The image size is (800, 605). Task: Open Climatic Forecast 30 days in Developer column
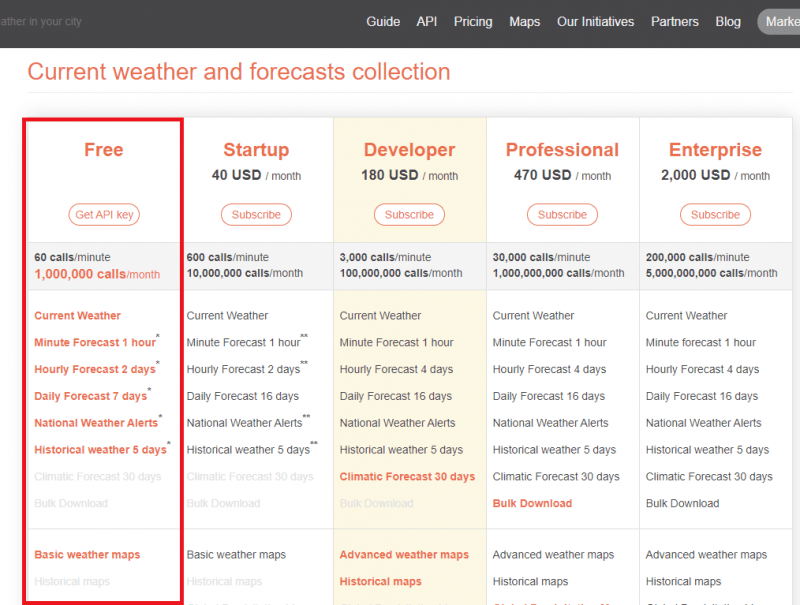pos(407,477)
